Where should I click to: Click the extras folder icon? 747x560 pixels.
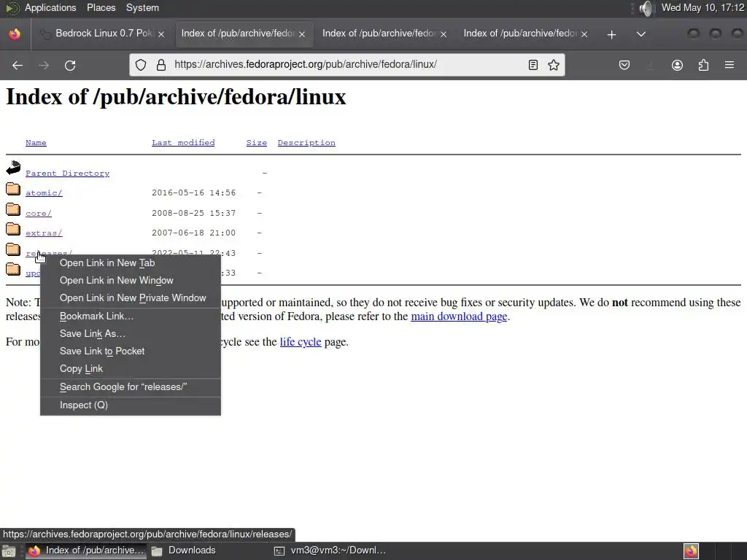tap(13, 229)
